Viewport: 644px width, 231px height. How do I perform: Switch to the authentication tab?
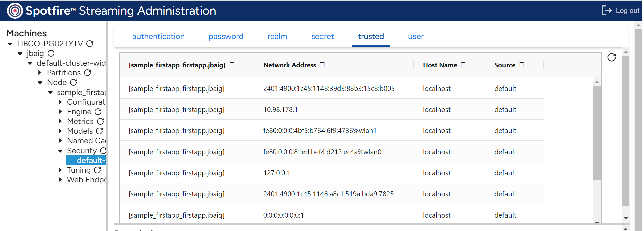(x=159, y=37)
